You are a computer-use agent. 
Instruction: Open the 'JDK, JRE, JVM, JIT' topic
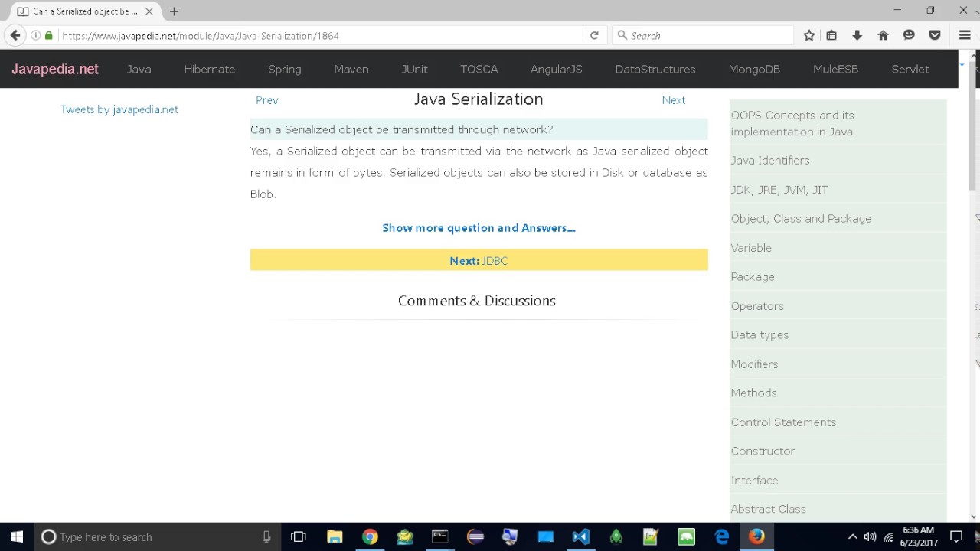(x=779, y=190)
